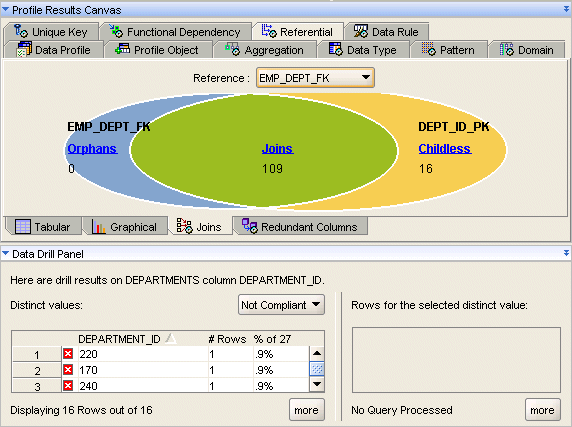Open the Childless link
The height and width of the screenshot is (427, 572).
pos(445,149)
